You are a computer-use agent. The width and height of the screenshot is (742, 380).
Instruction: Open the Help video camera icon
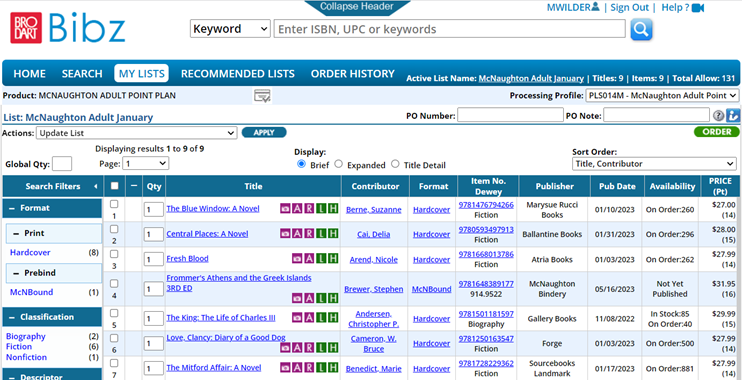pyautogui.click(x=698, y=8)
